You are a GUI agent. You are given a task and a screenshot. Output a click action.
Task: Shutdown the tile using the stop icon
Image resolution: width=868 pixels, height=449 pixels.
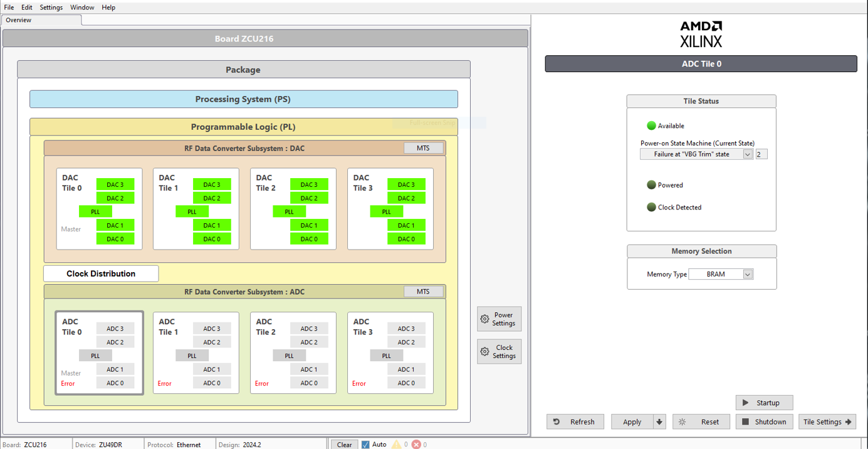click(x=746, y=421)
